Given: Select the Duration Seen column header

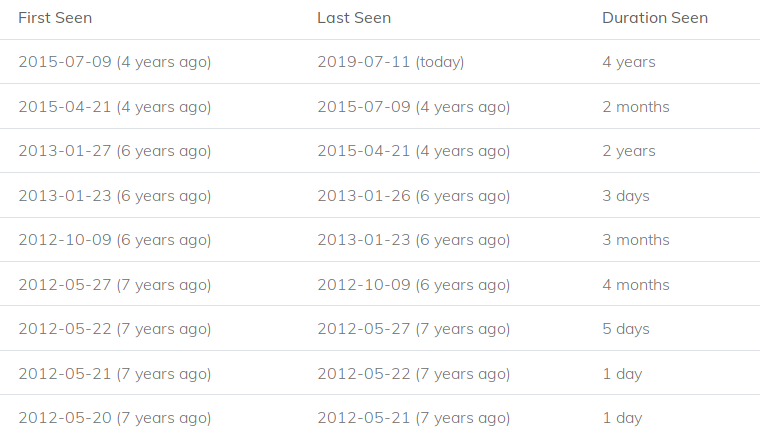Looking at the screenshot, I should (654, 18).
